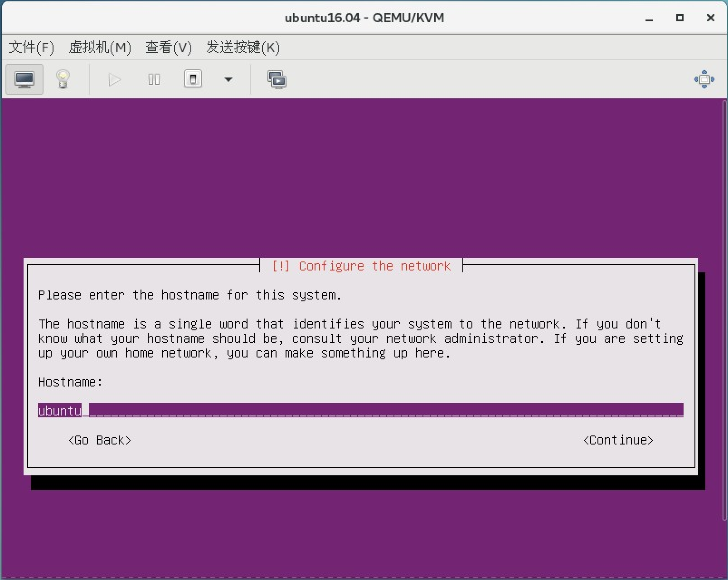Shut down the virtual machine power icon
Screen dimensions: 728x580
[x=193, y=79]
